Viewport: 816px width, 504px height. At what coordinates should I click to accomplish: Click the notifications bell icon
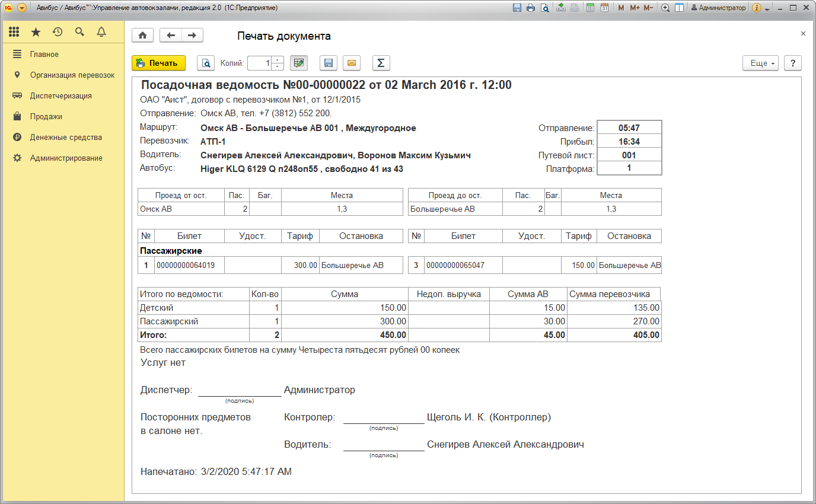click(x=101, y=32)
